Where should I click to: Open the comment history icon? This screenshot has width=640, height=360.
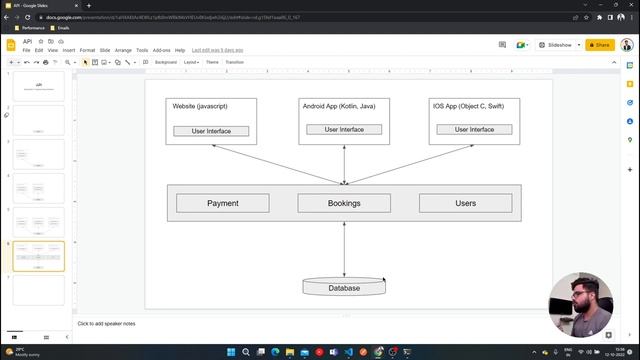(x=502, y=45)
